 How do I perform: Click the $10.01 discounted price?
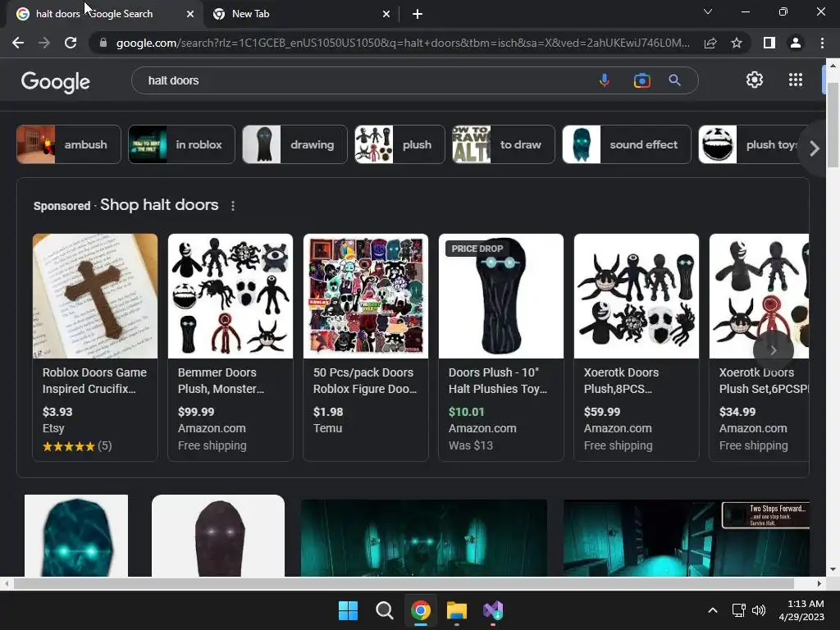(466, 412)
